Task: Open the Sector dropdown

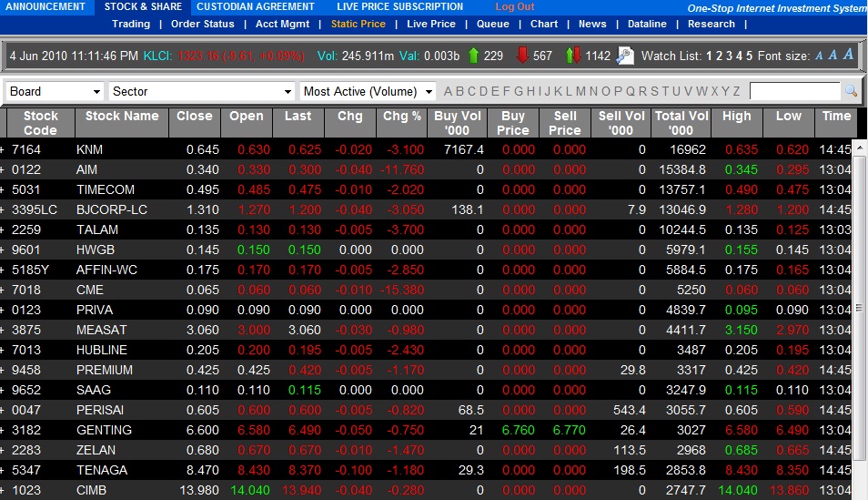Action: pyautogui.click(x=201, y=91)
